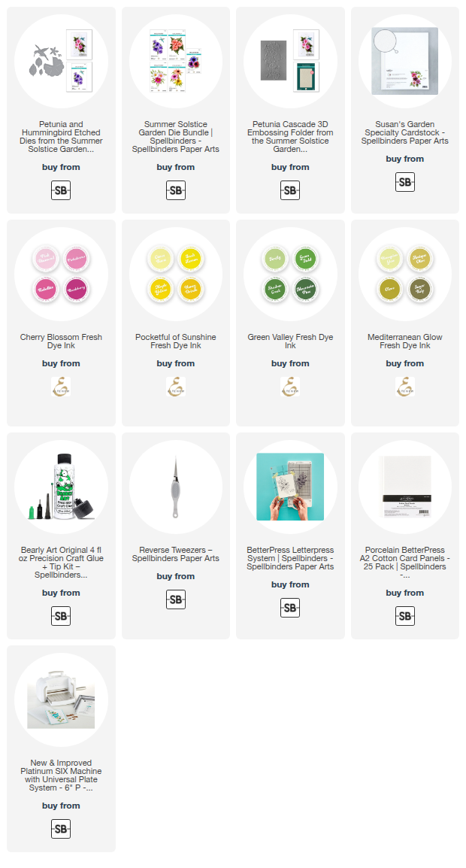Click Altenew logo under Cherry Blossom Fresh Dye Ink
466x868 pixels.
[x=61, y=387]
